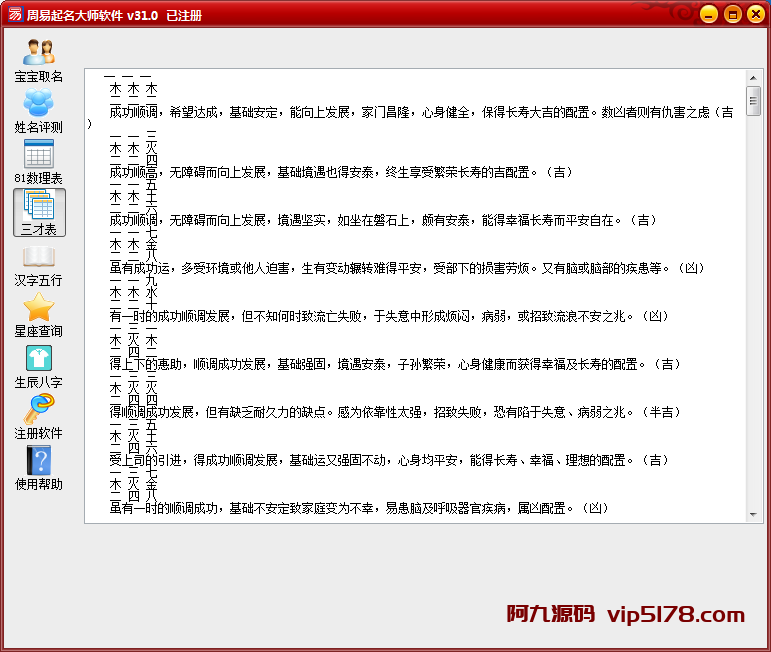Open 姓名评测 name evaluation
The image size is (771, 652).
point(38,112)
